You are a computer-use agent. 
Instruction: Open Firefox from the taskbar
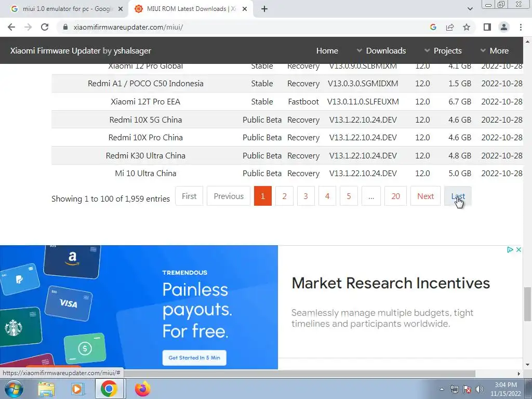142,389
